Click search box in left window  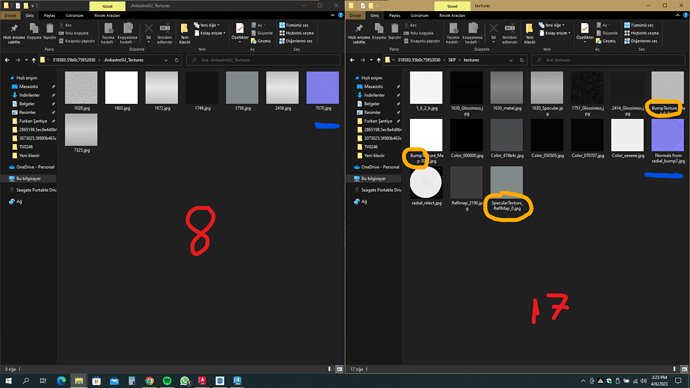[264, 60]
